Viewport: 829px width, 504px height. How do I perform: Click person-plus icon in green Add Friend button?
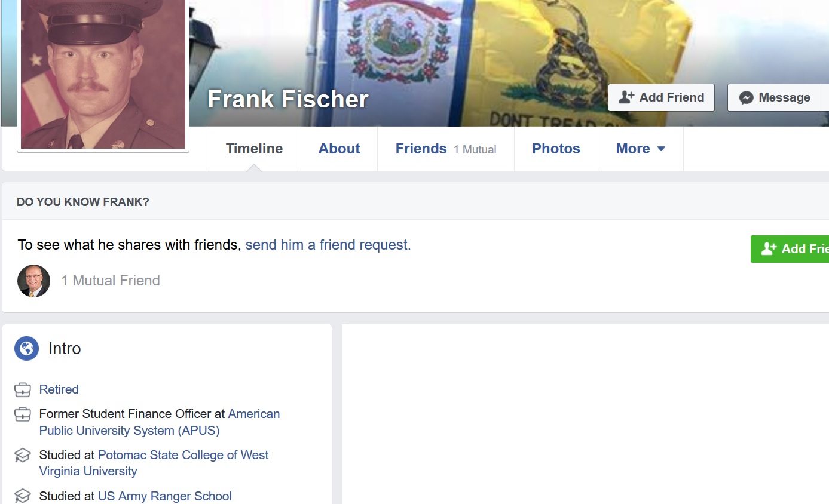[x=769, y=249]
